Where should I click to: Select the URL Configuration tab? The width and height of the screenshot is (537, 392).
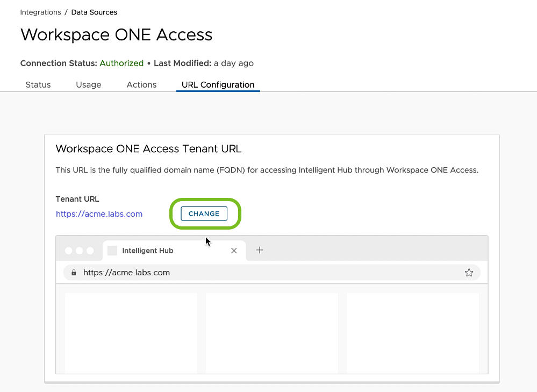tap(218, 84)
